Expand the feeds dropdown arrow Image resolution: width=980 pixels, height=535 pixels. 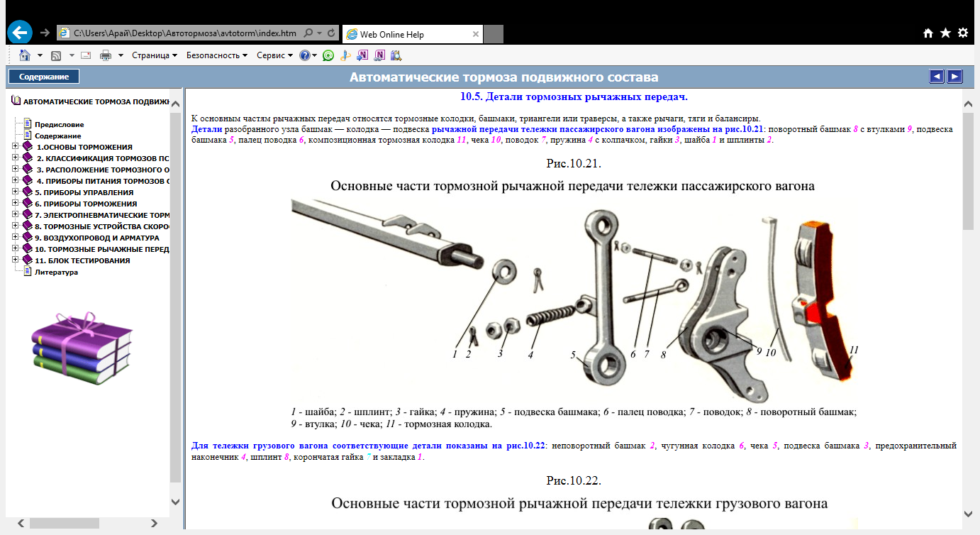pos(70,55)
